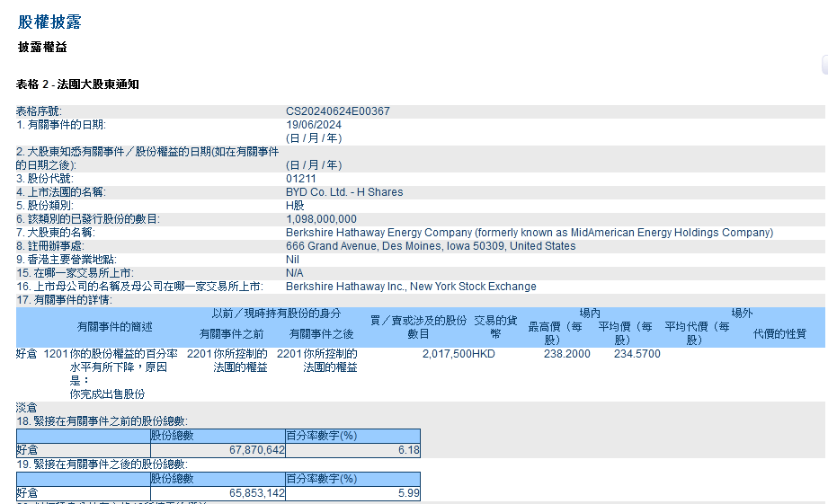Click the event date 19/06/2024
828x504 pixels.
tap(314, 125)
